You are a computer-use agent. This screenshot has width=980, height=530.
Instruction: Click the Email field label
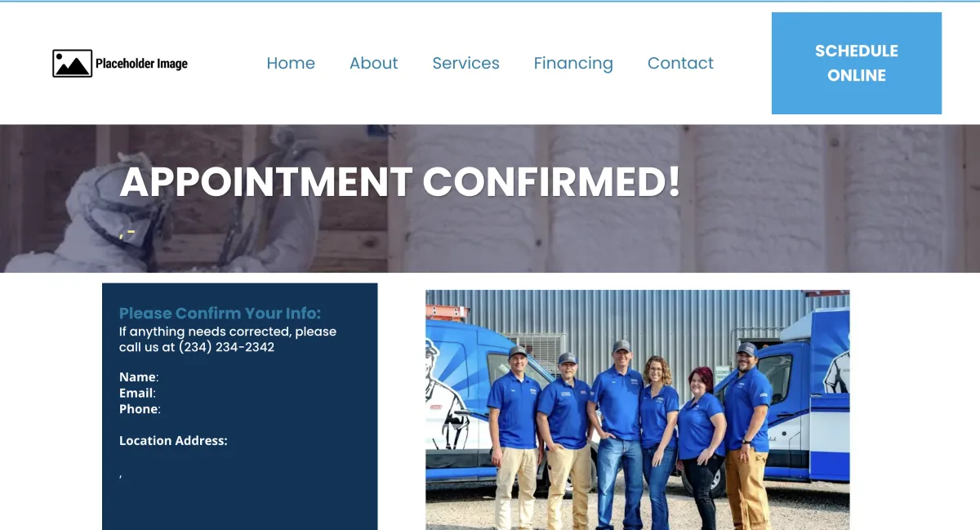pyautogui.click(x=136, y=393)
